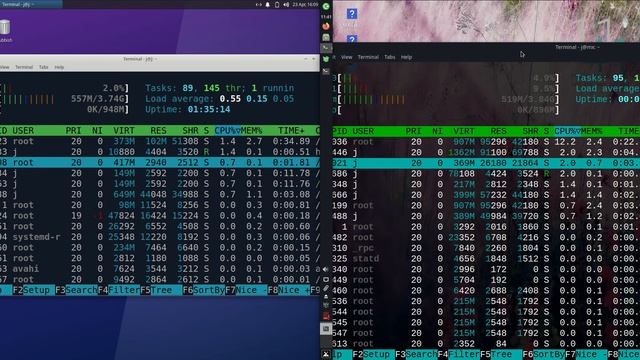This screenshot has width=640, height=360.
Task: Select the _rpc process row in right htop
Action: [486, 248]
